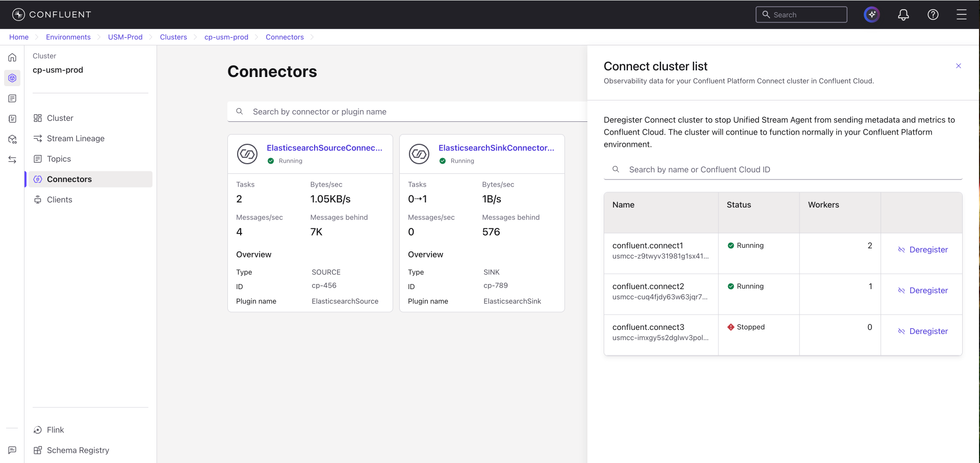
Task: Select the confluent.connect2 name cell
Action: 661,294
